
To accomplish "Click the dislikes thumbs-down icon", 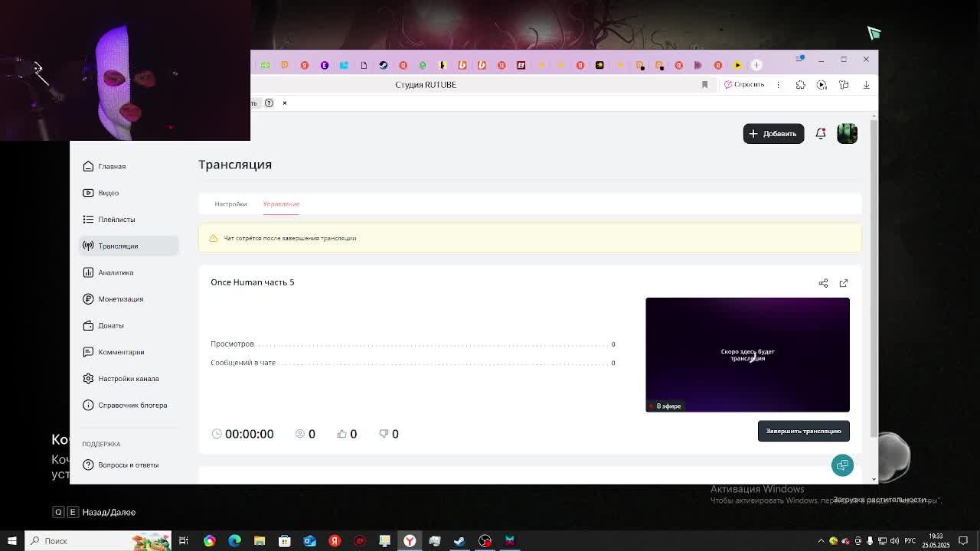I will pyautogui.click(x=384, y=434).
